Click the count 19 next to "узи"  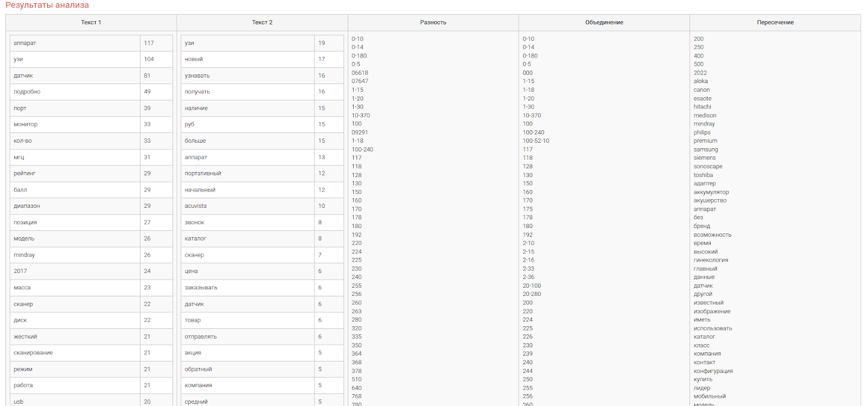coord(322,43)
